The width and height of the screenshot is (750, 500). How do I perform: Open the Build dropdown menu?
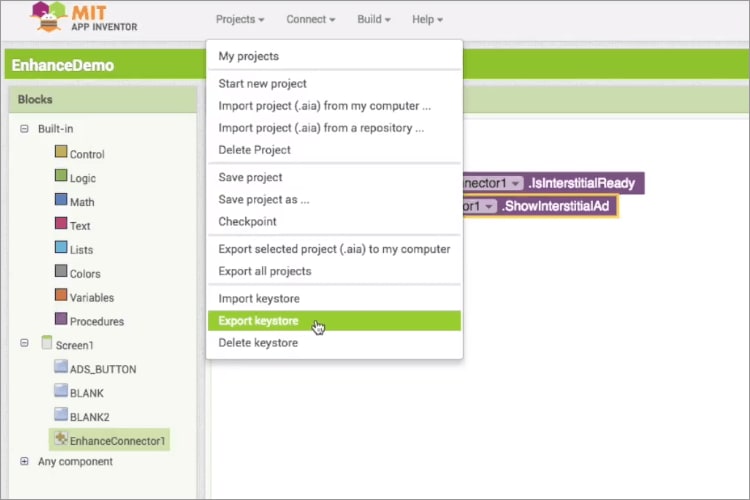[374, 20]
